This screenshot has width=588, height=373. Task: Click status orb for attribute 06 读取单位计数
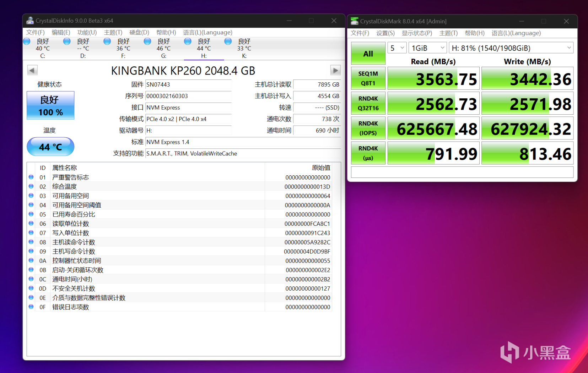(x=31, y=223)
